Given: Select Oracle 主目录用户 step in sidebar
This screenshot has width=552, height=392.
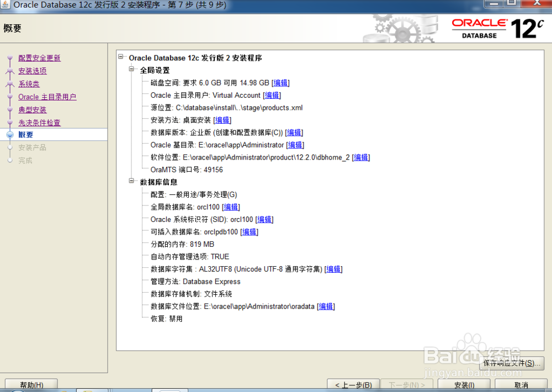Looking at the screenshot, I should (x=48, y=96).
